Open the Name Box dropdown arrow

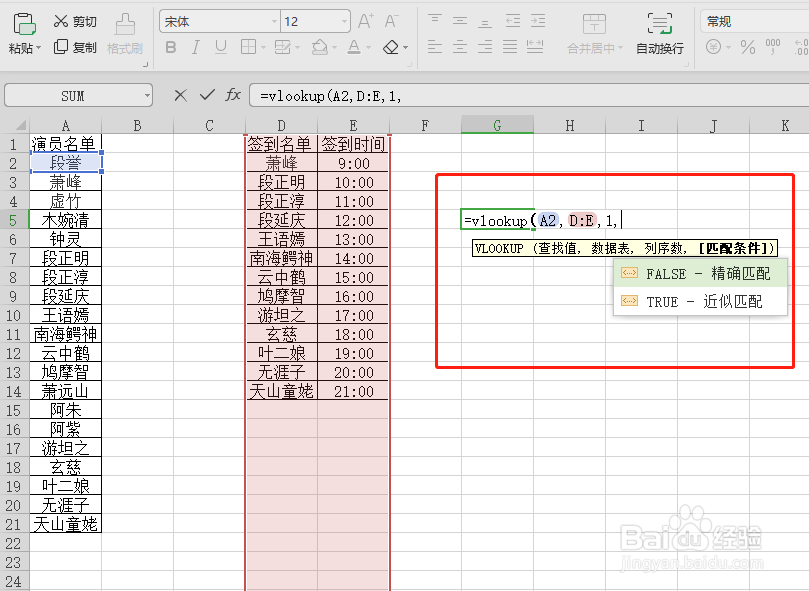click(x=147, y=96)
